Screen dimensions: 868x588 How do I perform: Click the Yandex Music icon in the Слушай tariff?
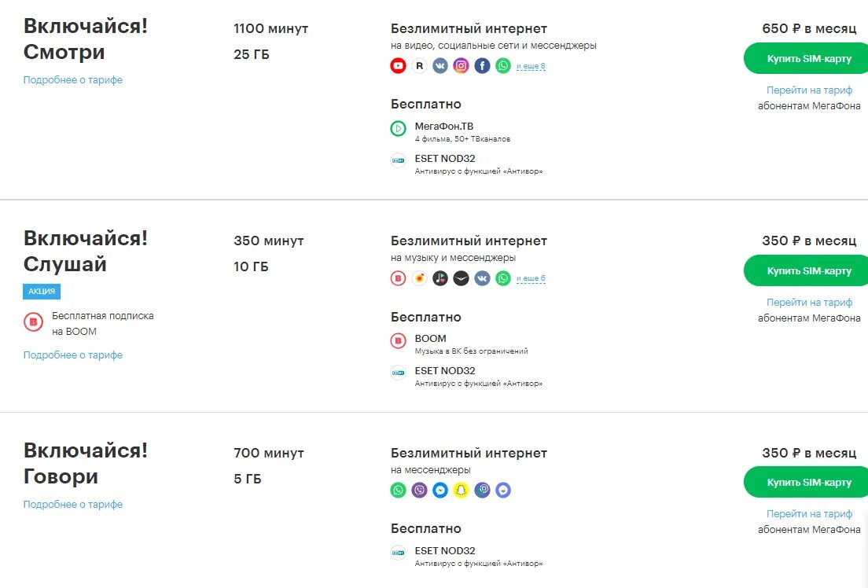coord(419,278)
